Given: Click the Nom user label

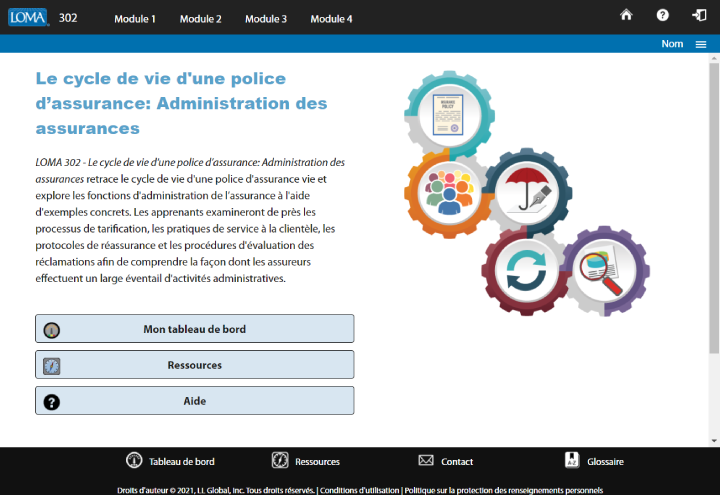Looking at the screenshot, I should 672,44.
